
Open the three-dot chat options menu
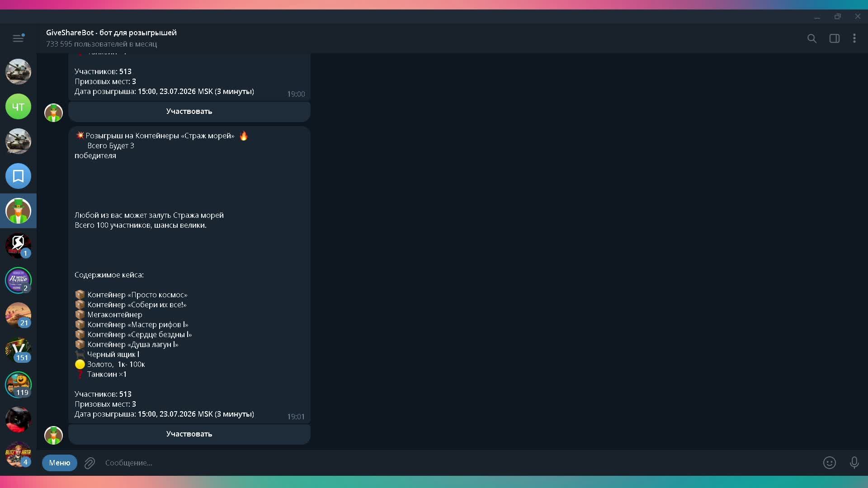854,38
